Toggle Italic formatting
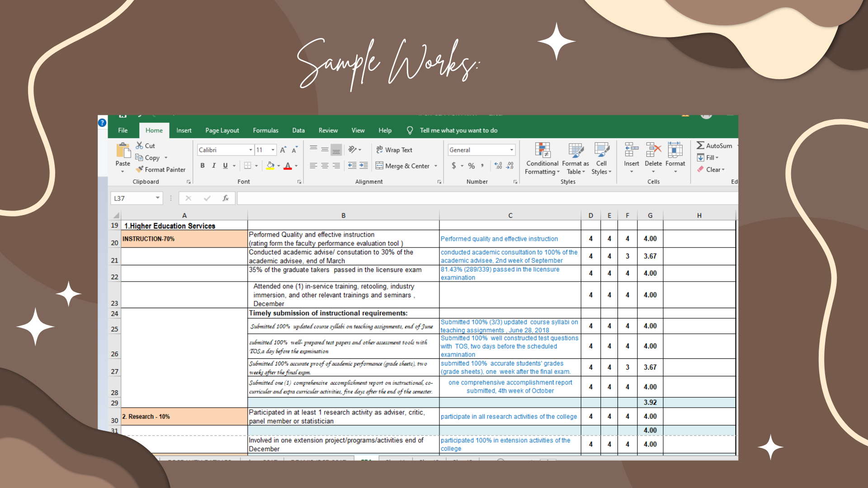Viewport: 868px width, 488px height. [214, 166]
